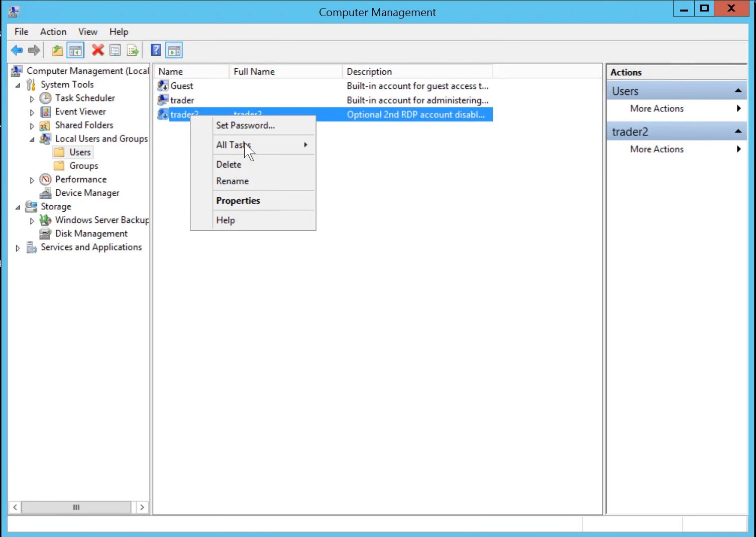Collapse the Users section in Actions pane
This screenshot has width=756, height=537.
tap(738, 91)
